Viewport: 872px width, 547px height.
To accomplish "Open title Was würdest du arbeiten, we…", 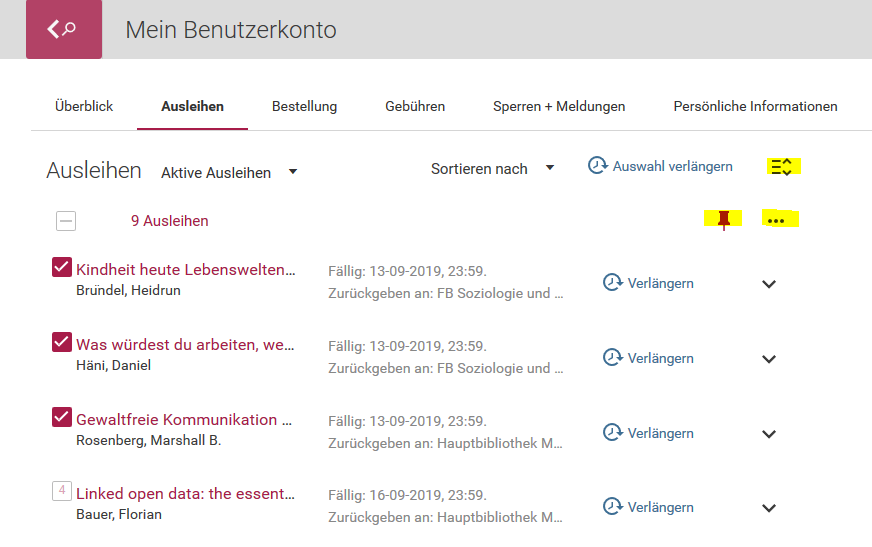I will pyautogui.click(x=185, y=345).
